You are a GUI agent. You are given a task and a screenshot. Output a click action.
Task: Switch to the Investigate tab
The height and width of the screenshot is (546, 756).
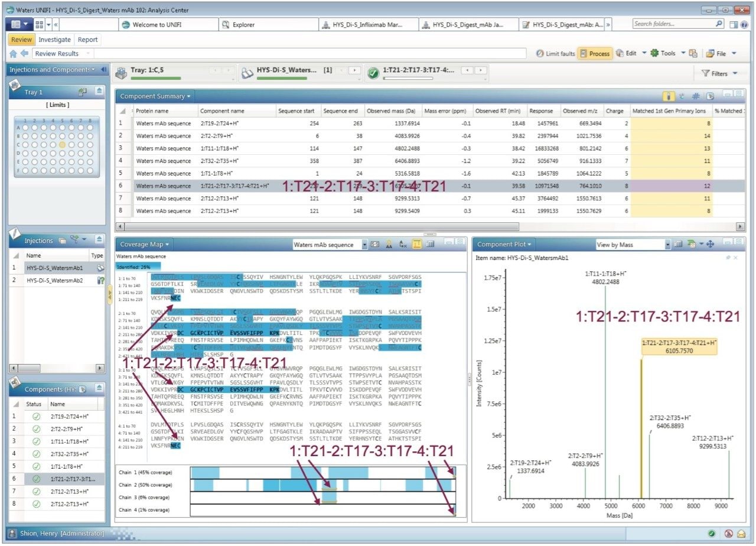[x=54, y=40]
